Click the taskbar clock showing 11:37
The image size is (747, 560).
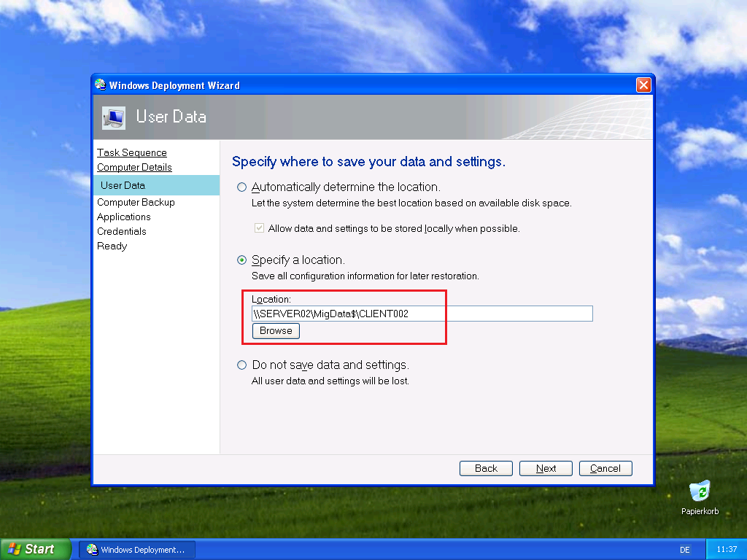(727, 550)
